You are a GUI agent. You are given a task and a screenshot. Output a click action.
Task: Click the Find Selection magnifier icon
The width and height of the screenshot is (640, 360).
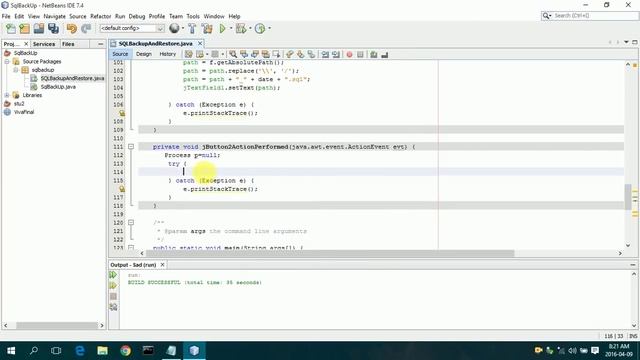click(233, 54)
